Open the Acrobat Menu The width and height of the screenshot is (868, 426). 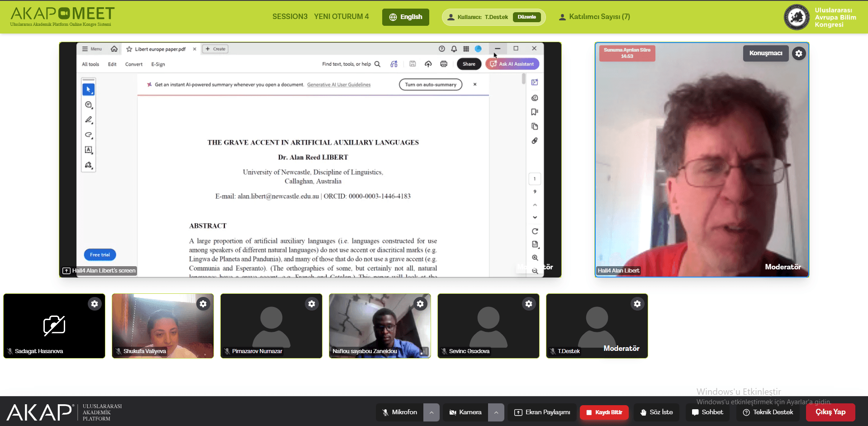click(x=92, y=49)
